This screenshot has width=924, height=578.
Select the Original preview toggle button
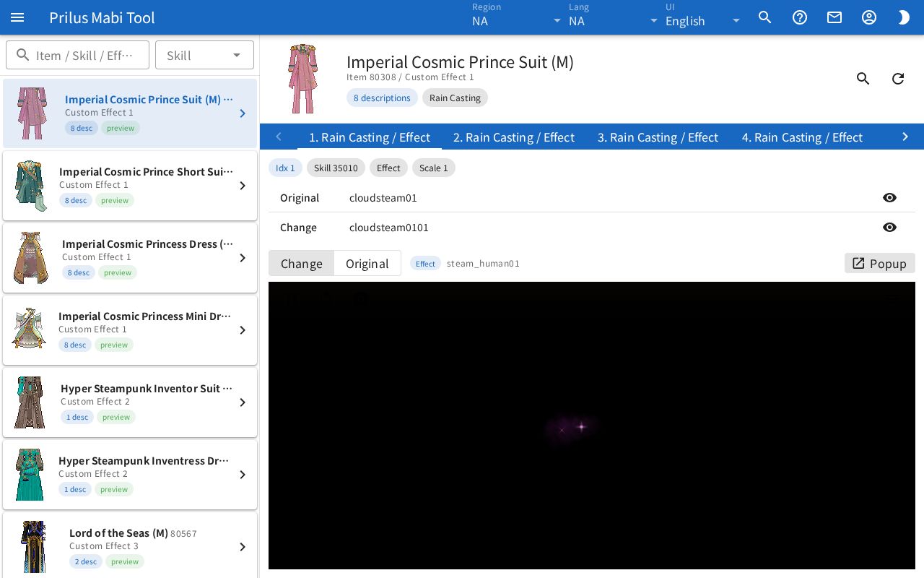pos(367,263)
